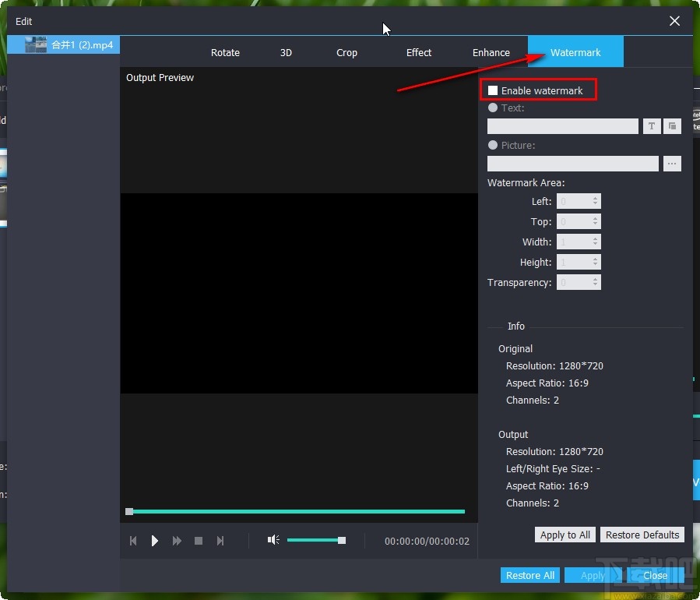Increase the Height value with up arrow
Screen dimensions: 700x600
pos(595,259)
